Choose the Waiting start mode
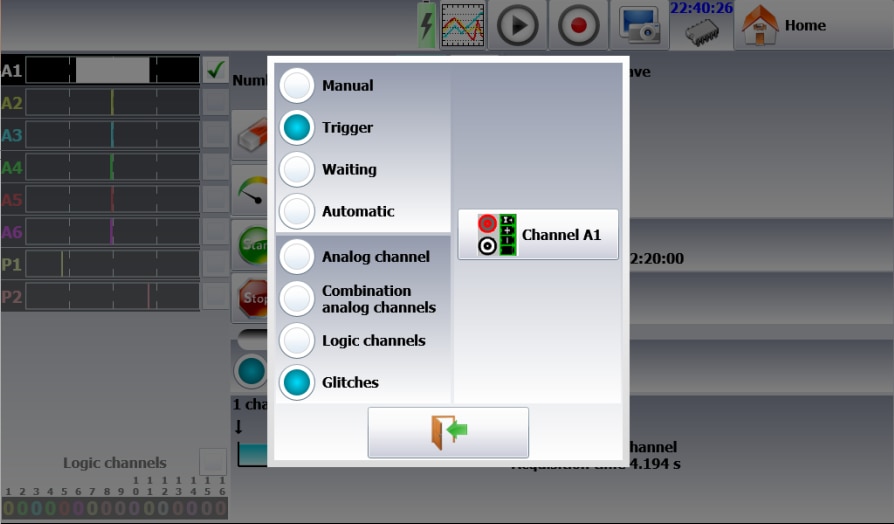894x524 pixels. coord(297,169)
